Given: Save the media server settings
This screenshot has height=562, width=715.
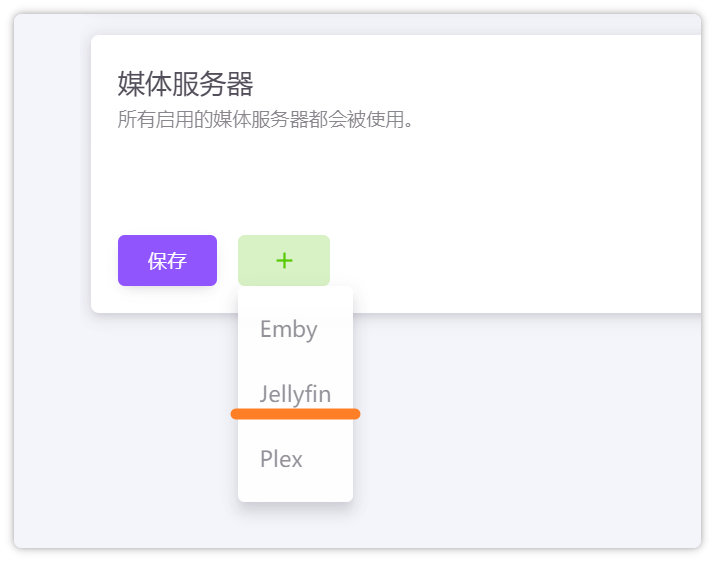Looking at the screenshot, I should point(167,261).
